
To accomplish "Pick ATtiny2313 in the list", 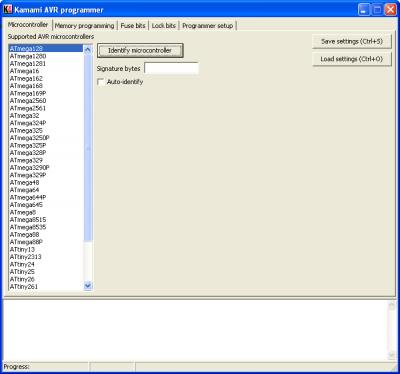I will (46, 257).
